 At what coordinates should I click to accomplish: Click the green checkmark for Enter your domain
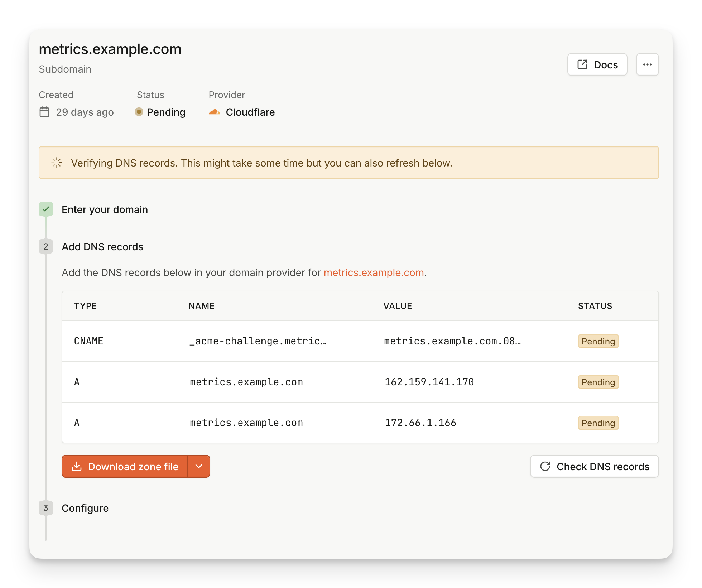pos(46,209)
